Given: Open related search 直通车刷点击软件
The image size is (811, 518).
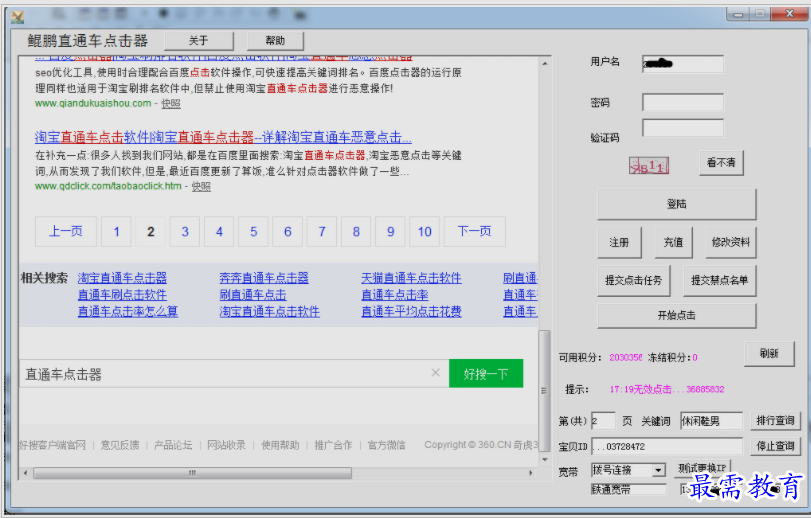Looking at the screenshot, I should click(x=123, y=295).
